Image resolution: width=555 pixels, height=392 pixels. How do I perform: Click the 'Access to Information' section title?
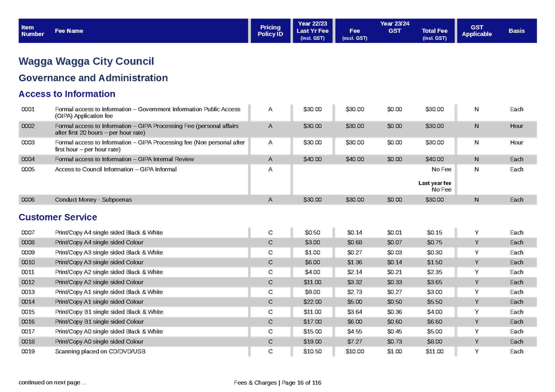[x=67, y=94]
